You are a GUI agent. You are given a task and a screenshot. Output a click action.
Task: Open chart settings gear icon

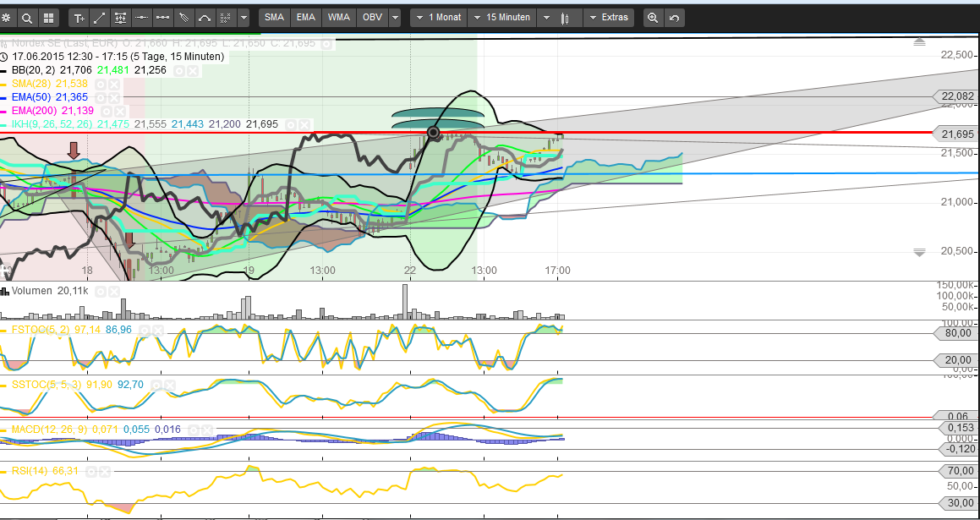[x=8, y=18]
